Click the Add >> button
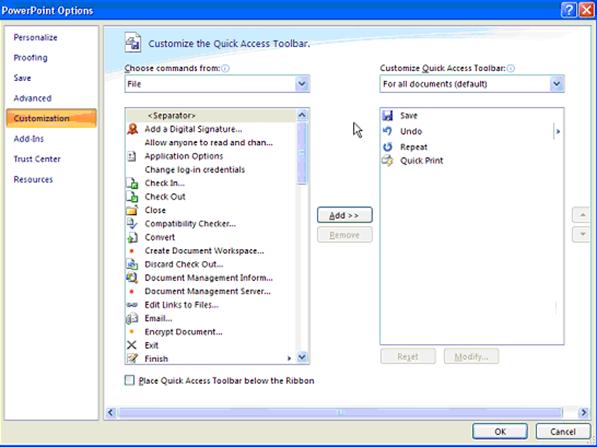597x447 pixels. point(344,215)
